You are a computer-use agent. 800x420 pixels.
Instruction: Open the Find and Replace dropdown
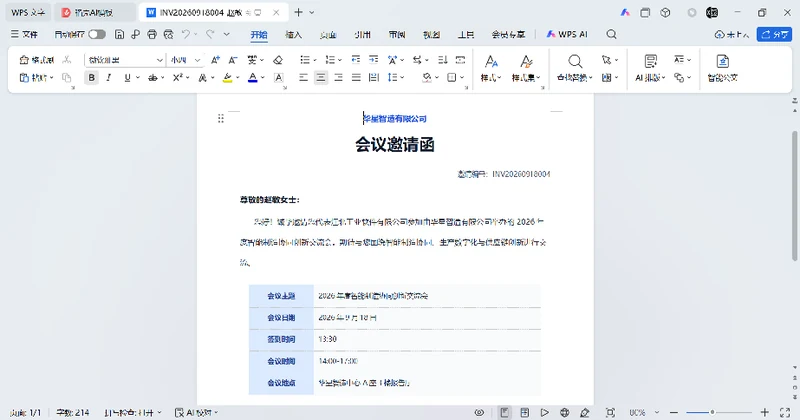pyautogui.click(x=574, y=68)
